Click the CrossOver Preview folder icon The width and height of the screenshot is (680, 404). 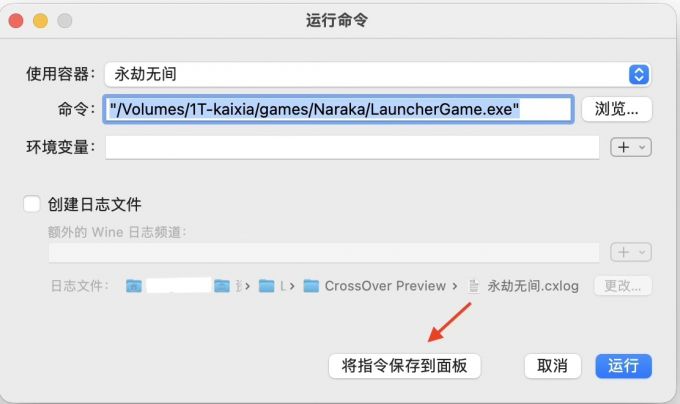pyautogui.click(x=311, y=286)
